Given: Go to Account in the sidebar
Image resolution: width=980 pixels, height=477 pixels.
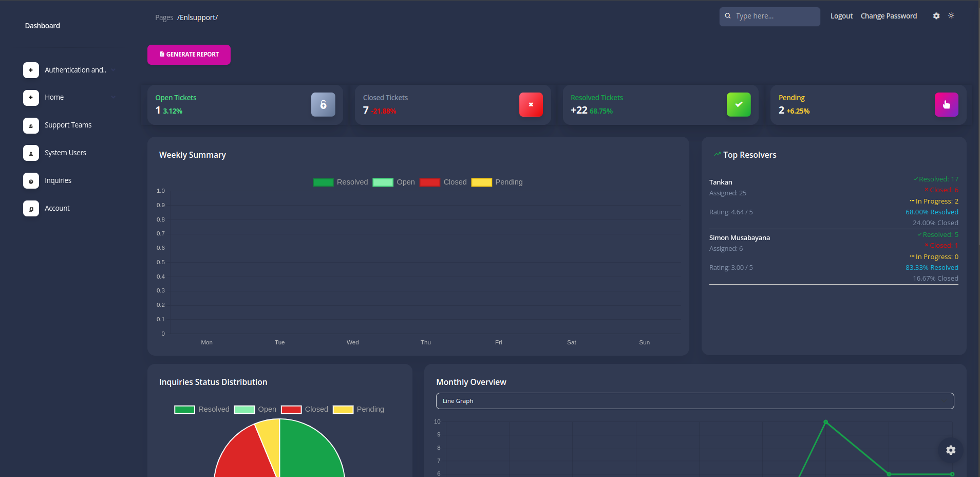Looking at the screenshot, I should 57,209.
